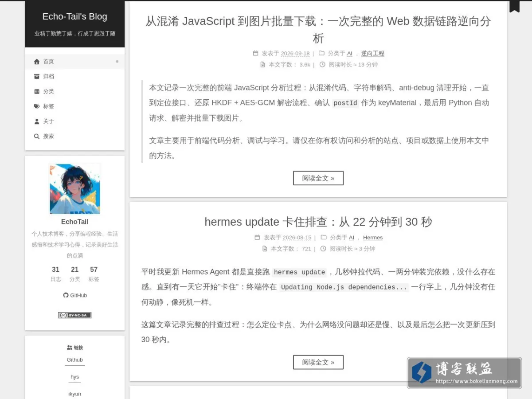
Task: Click the clock icon beside 阅读时长 ≈ 13 分钟
Action: (322, 65)
